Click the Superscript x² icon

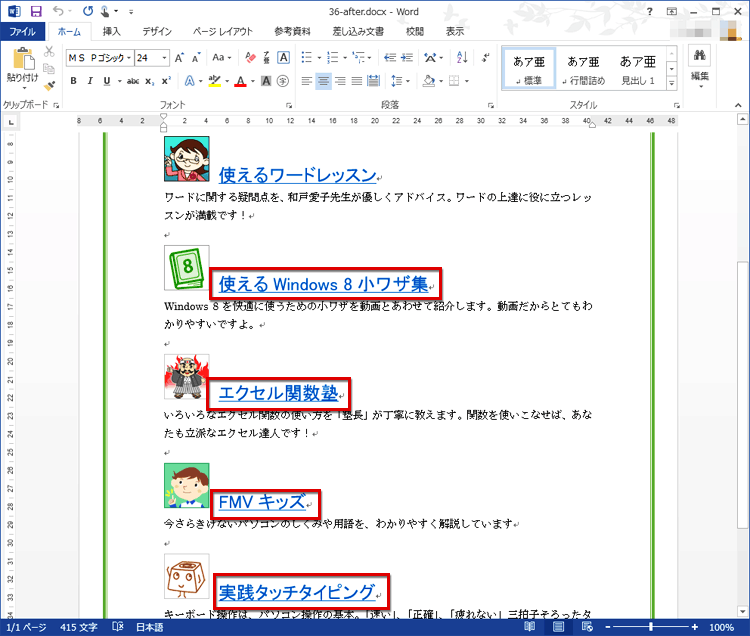click(x=166, y=81)
